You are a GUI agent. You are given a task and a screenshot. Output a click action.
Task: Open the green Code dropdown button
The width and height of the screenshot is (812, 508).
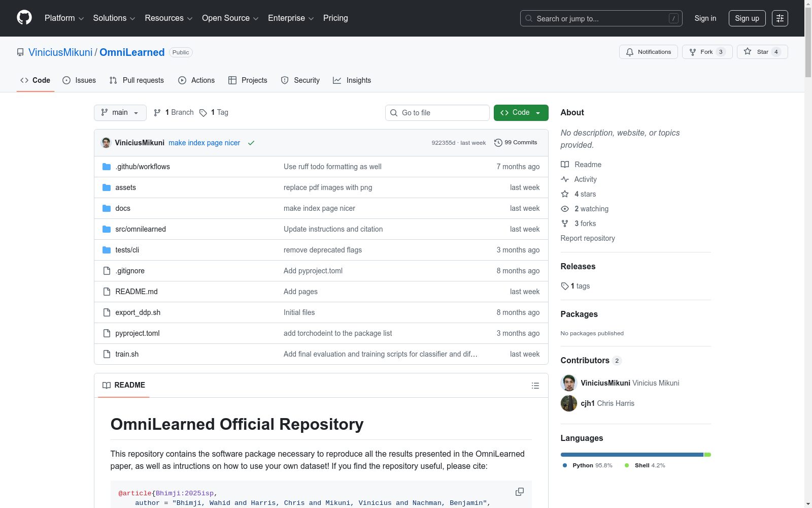pos(521,113)
